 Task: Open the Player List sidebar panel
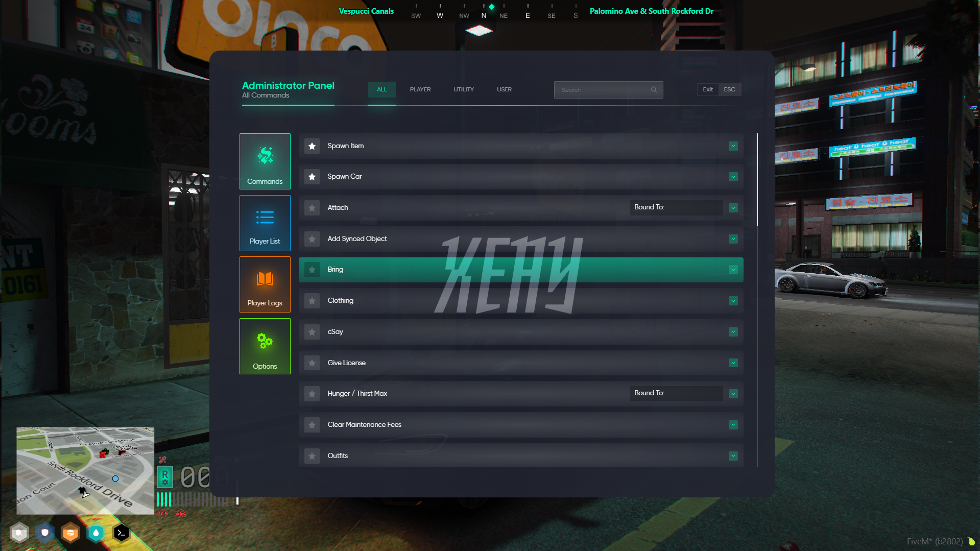tap(265, 223)
